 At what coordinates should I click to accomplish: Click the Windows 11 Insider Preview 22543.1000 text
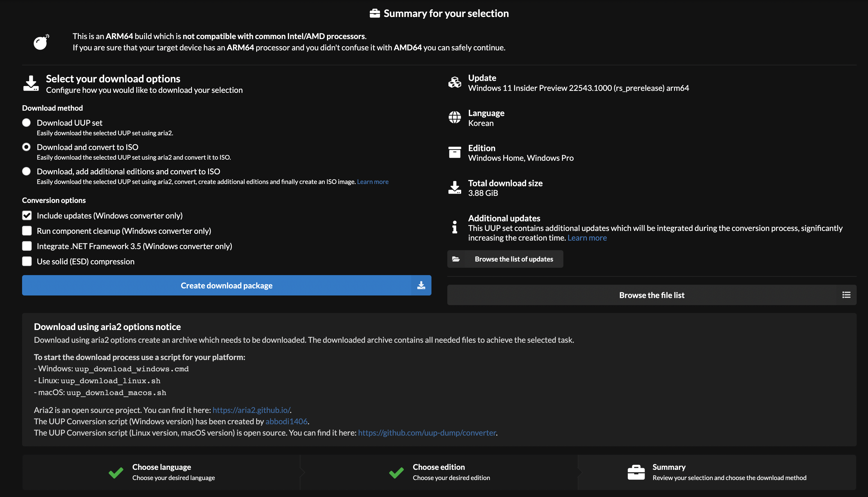point(579,88)
